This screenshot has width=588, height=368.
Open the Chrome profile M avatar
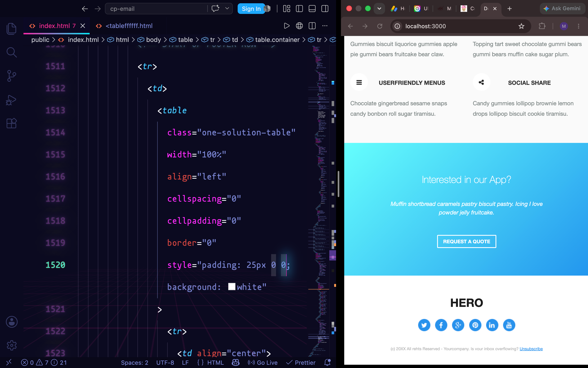click(x=564, y=26)
